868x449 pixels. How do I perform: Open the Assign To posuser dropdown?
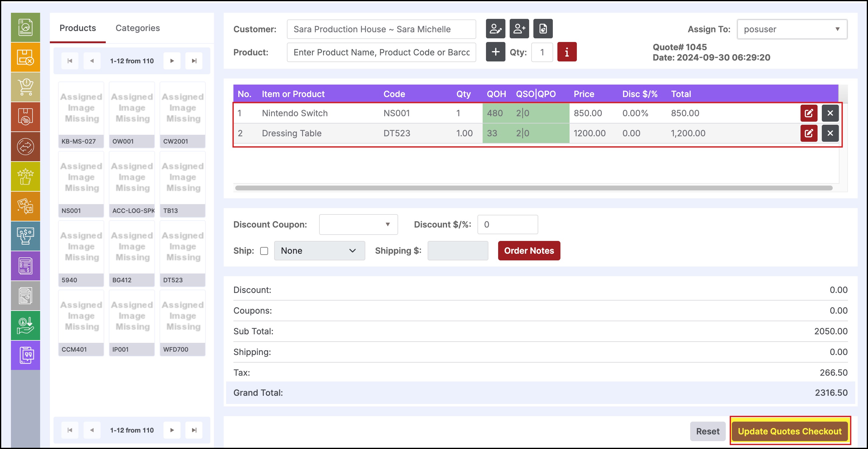click(x=792, y=29)
